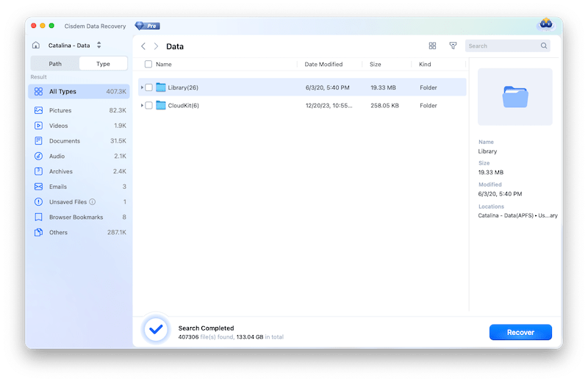The image size is (588, 382).
Task: Click the user avatar icon top right
Action: (x=545, y=25)
